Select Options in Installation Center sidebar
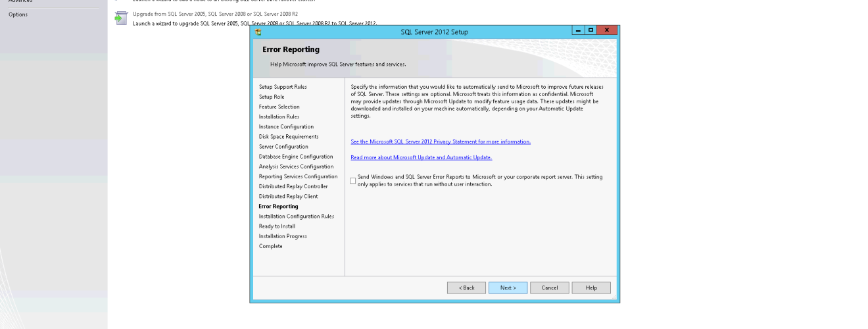The width and height of the screenshot is (868, 329). click(18, 14)
